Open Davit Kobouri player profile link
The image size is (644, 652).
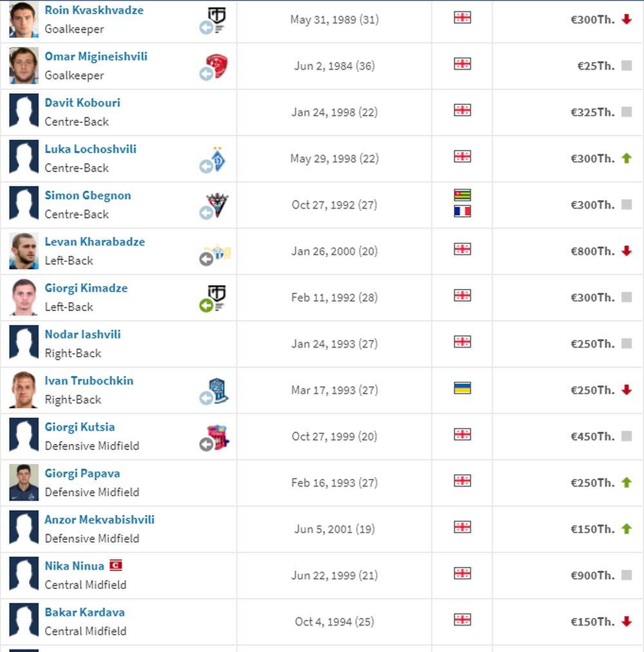[x=82, y=102]
